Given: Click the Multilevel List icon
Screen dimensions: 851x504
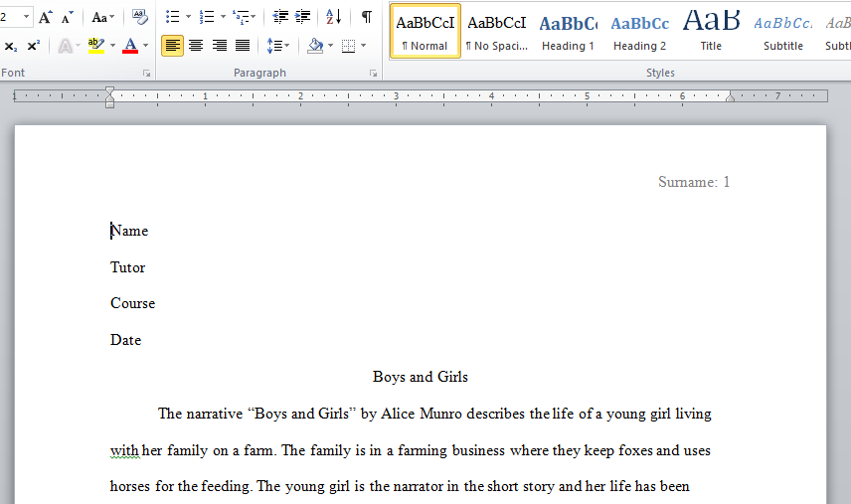Looking at the screenshot, I should click(241, 17).
